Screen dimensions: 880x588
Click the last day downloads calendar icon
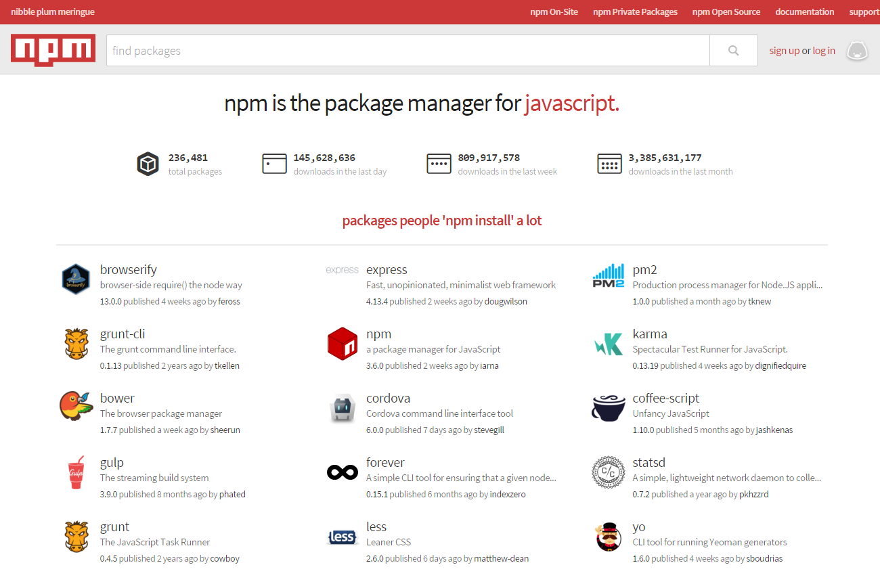tap(274, 164)
